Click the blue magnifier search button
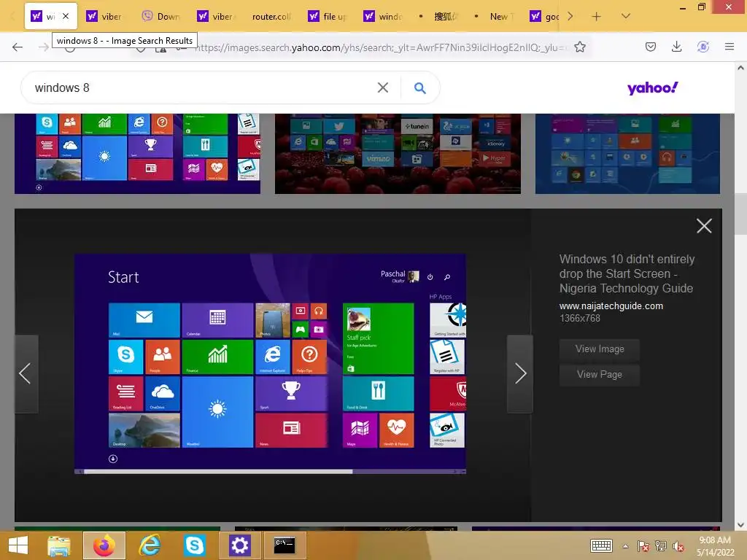The image size is (747, 560). [419, 87]
